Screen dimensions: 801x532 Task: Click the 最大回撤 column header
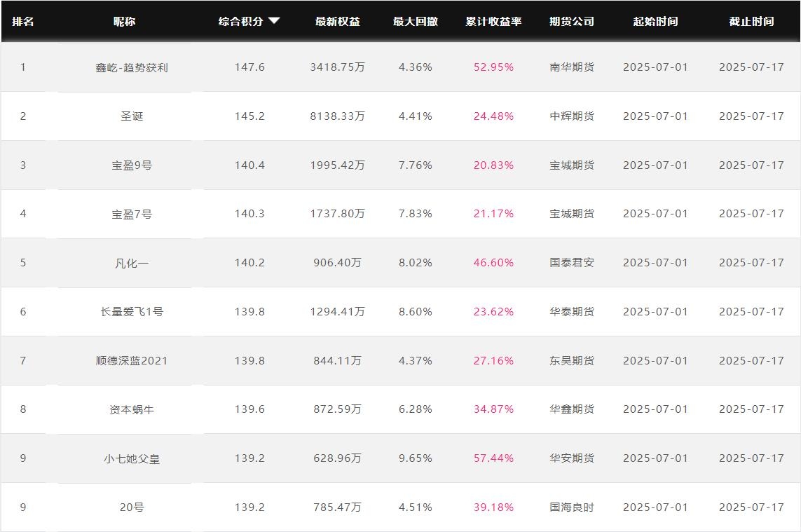[x=416, y=22]
